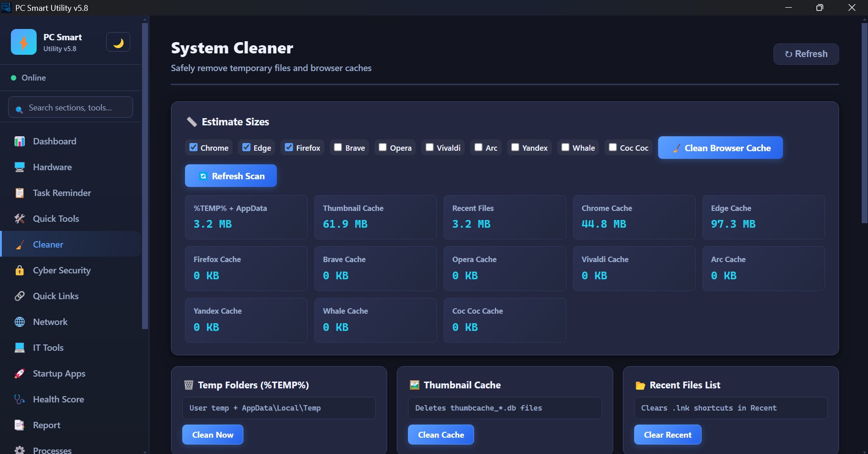Click the Task Reminder clipboard icon
The height and width of the screenshot is (454, 868).
coord(19,193)
